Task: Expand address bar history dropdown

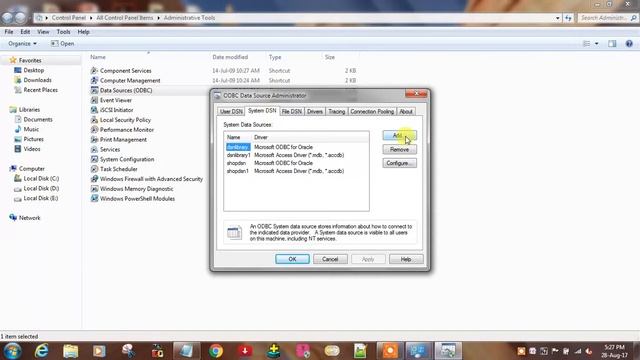Action: [x=558, y=18]
